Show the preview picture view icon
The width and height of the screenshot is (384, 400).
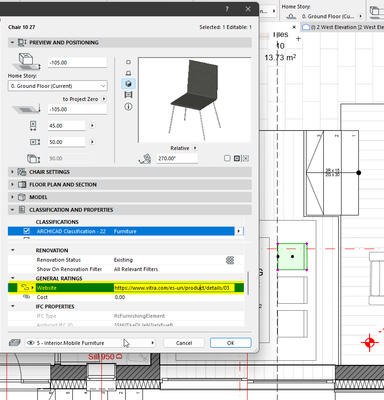coord(128,95)
